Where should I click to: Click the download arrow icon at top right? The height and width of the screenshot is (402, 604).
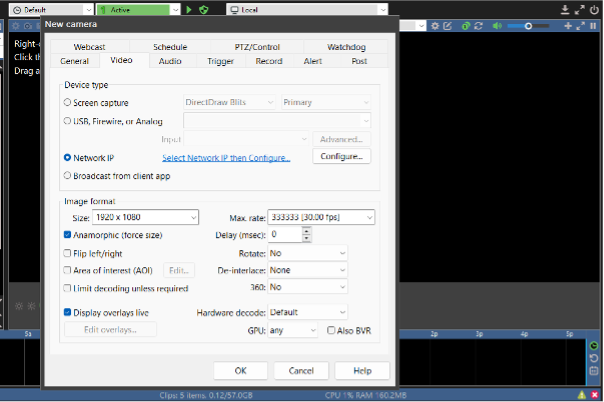point(565,9)
